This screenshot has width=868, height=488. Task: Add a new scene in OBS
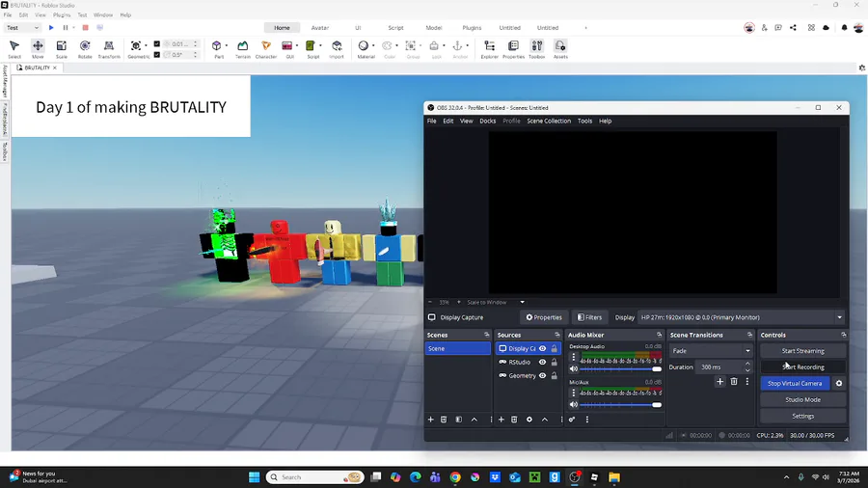pos(431,420)
